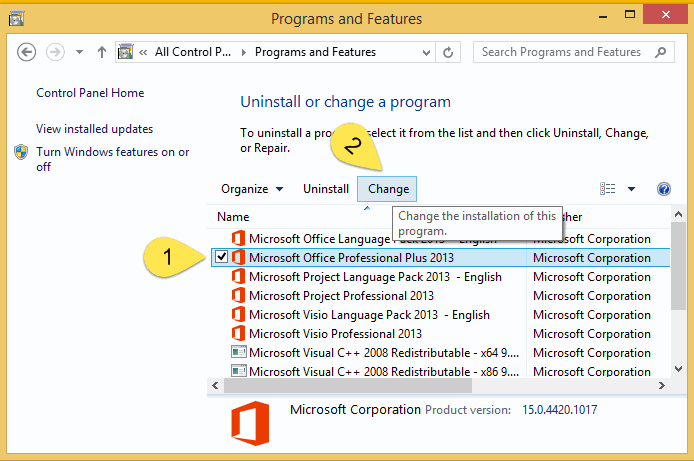Go back with the Back arrow button
Screen dimensions: 694x461
27,52
